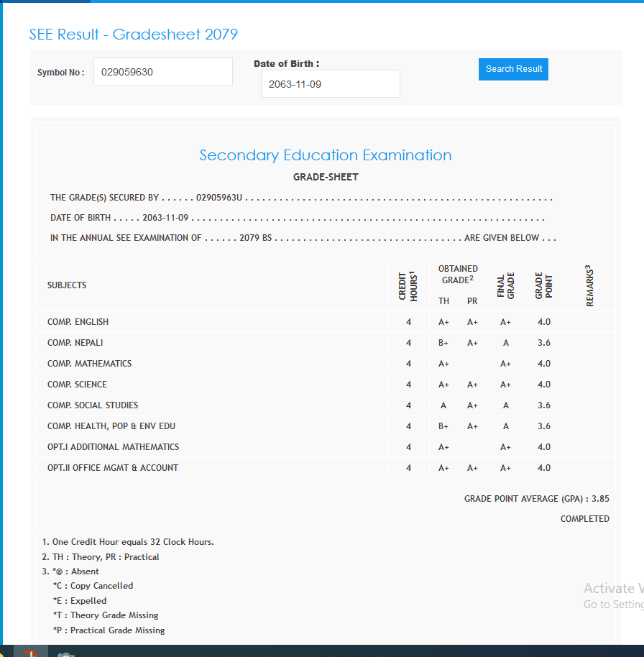Click the SEE Result - Gradesheet 2079 heading
Image resolution: width=644 pixels, height=657 pixels.
coord(133,34)
